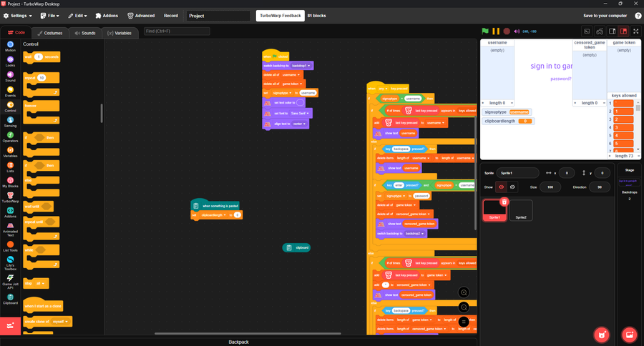This screenshot has height=346, width=644.
Task: Delete Sprite1 using the trash icon
Action: (x=504, y=202)
